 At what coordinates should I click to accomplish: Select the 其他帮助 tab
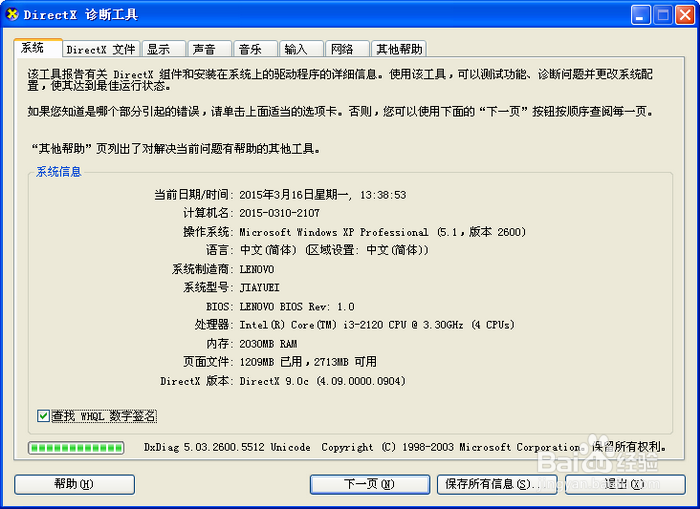tap(399, 49)
